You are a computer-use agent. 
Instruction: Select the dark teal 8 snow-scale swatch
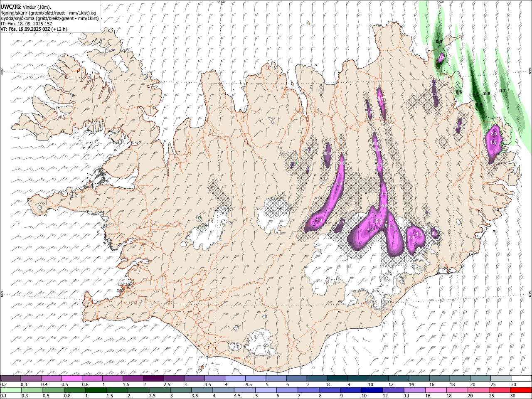[337, 379]
